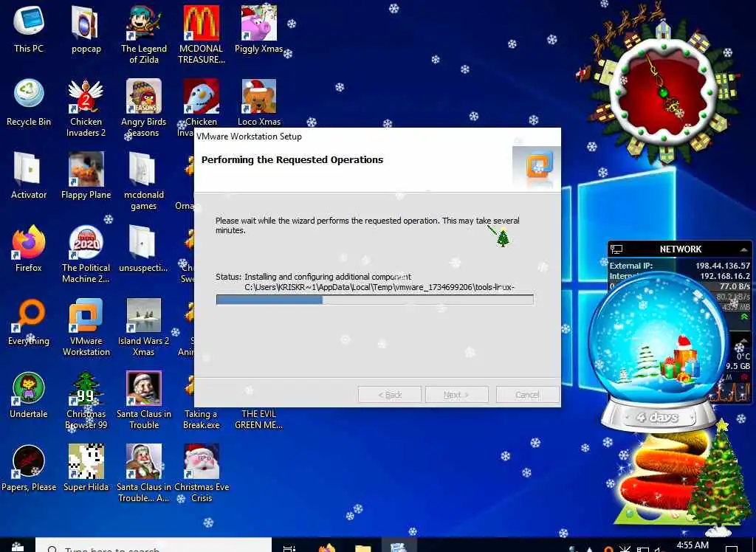Cancel the VMware Workstation setup
The height and width of the screenshot is (552, 756).
click(x=527, y=395)
